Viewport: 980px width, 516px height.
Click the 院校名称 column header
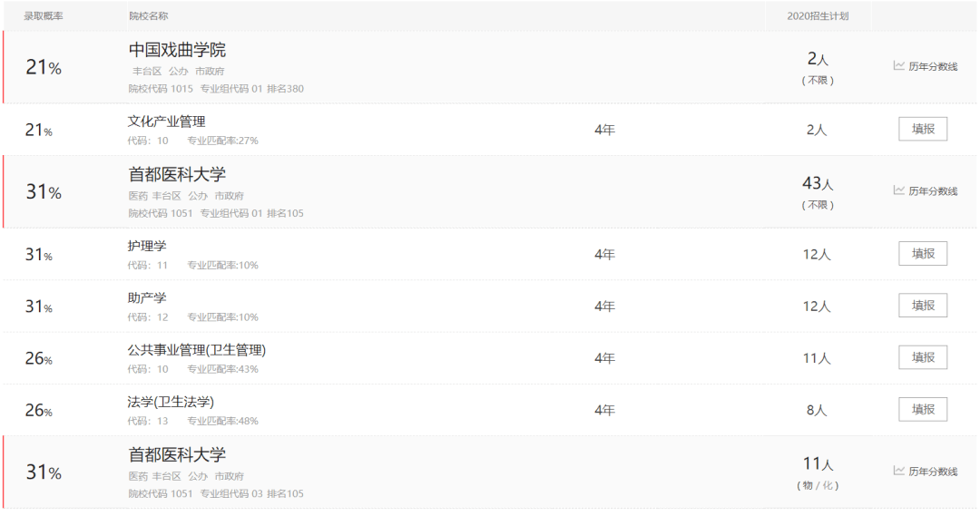click(x=148, y=16)
